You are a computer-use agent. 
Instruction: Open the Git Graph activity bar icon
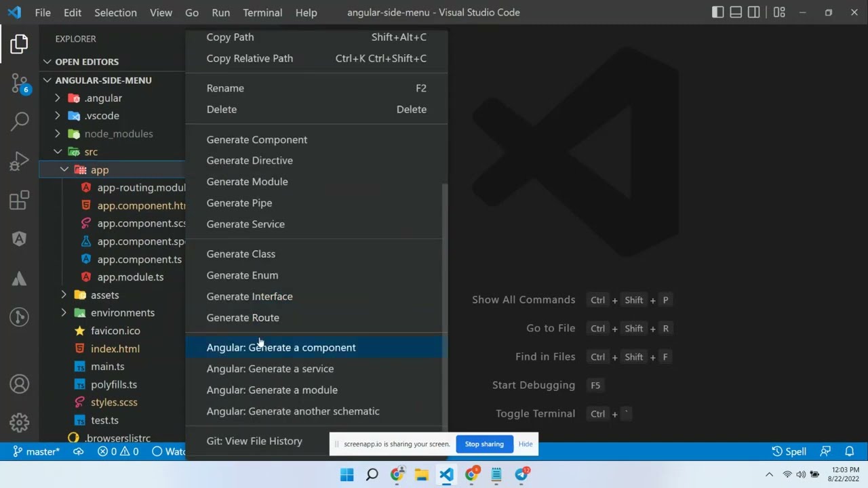(19, 317)
